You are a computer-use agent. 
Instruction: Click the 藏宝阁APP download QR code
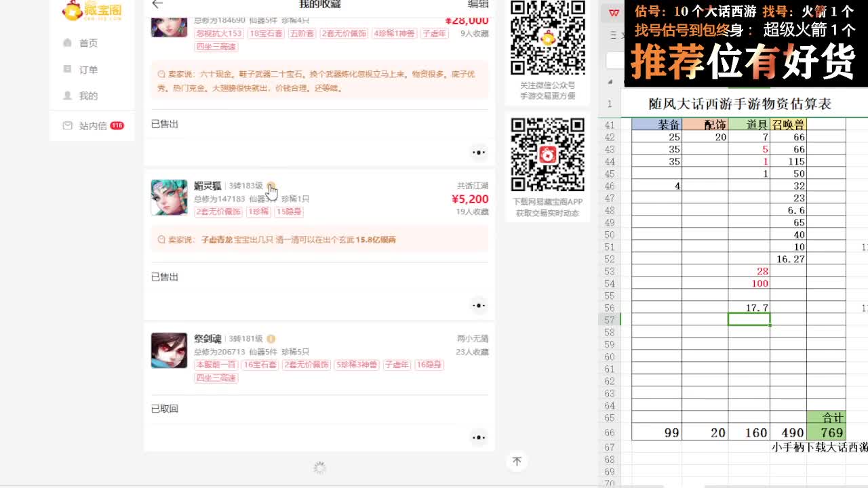click(x=548, y=155)
